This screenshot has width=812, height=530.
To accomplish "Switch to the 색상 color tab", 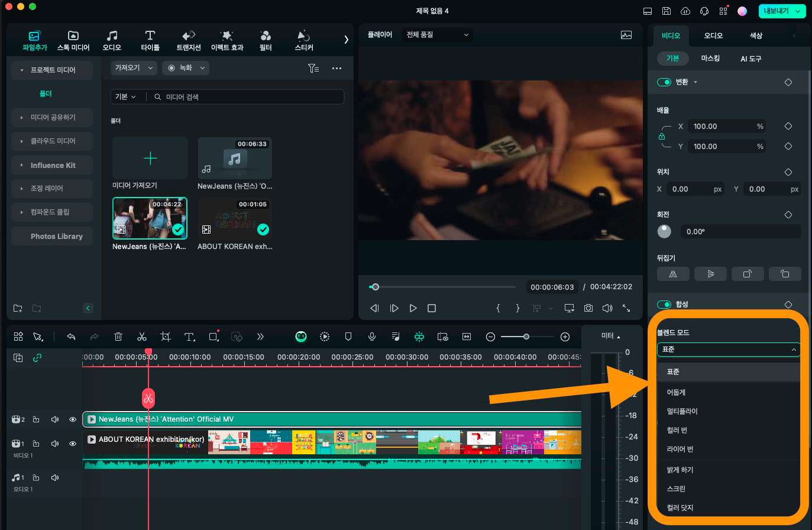I will (756, 35).
